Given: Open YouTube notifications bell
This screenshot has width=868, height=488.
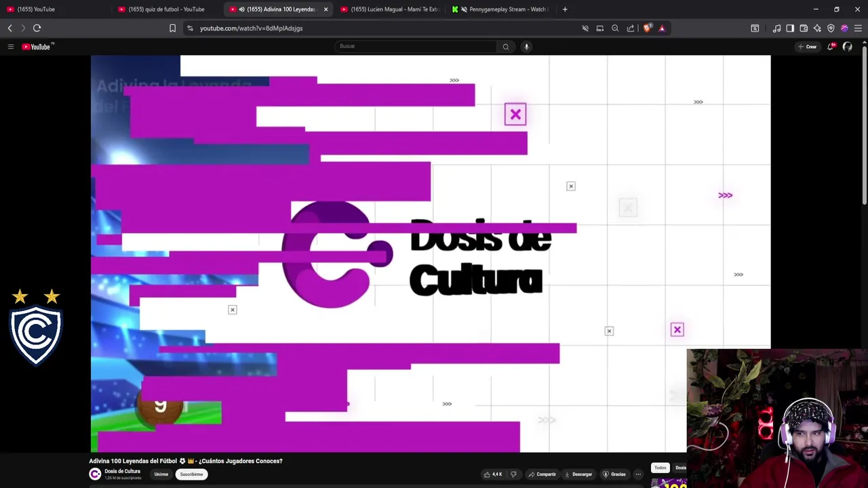Looking at the screenshot, I should click(831, 46).
